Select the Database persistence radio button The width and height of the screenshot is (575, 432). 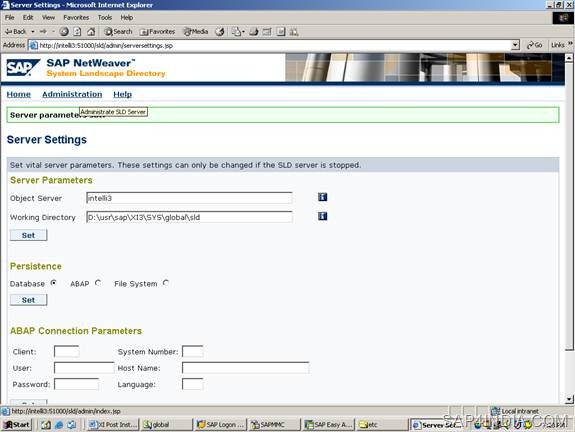pos(54,283)
